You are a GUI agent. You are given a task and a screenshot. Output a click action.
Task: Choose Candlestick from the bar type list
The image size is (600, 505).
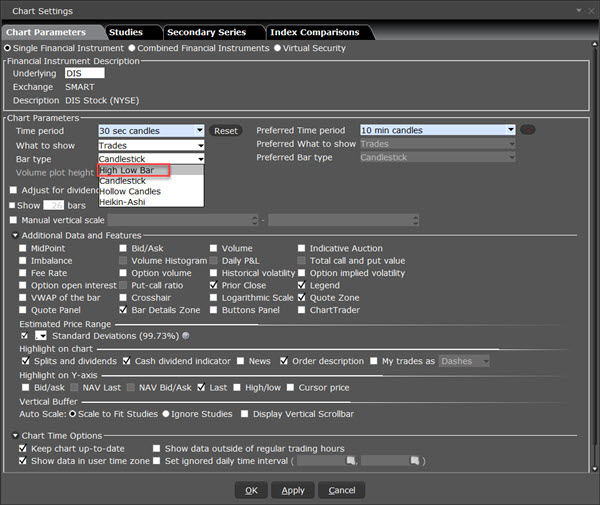point(151,181)
